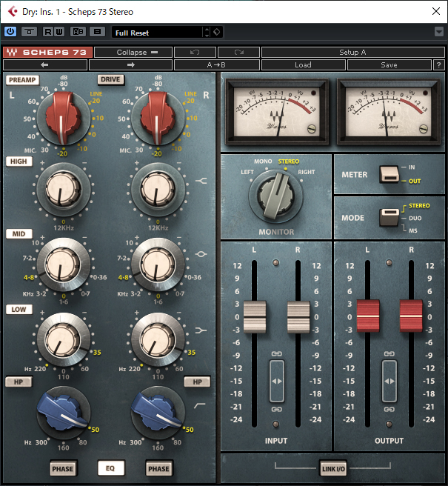Click the left channel red preamp knob
The image size is (448, 486).
[x=63, y=118]
